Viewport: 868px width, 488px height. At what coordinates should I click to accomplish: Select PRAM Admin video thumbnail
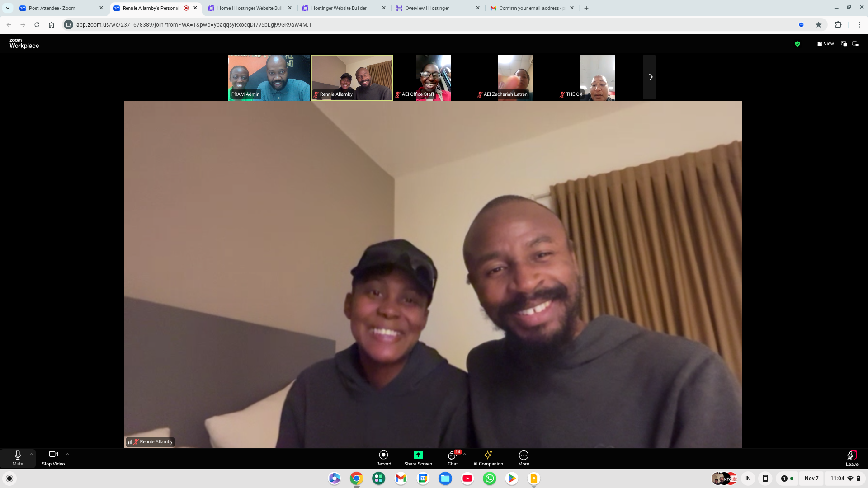(x=269, y=77)
